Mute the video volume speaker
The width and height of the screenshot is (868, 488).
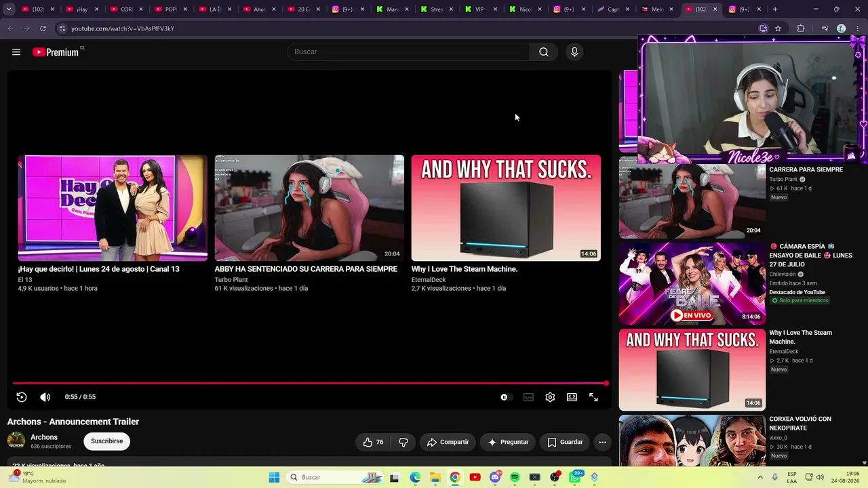coord(45,397)
